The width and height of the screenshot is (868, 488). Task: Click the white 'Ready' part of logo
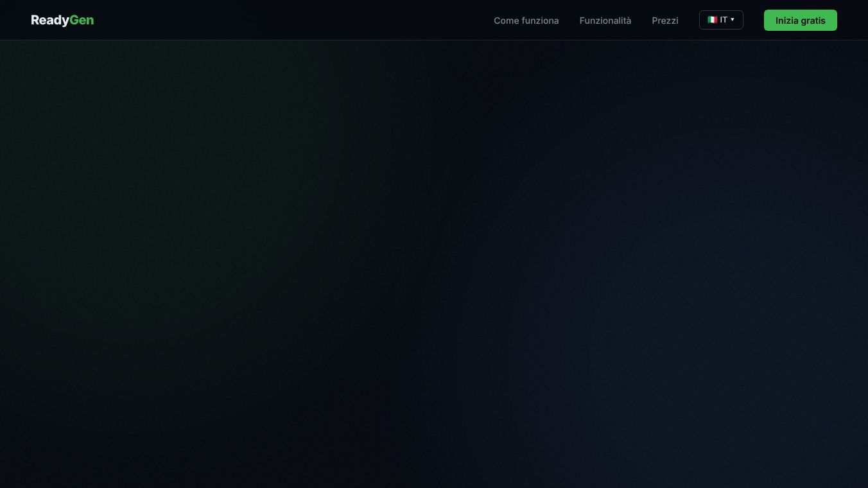50,21
